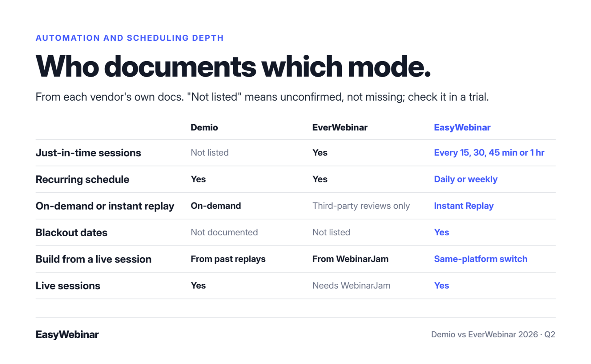
Task: Click the 'Not documented' cell
Action: click(x=224, y=232)
